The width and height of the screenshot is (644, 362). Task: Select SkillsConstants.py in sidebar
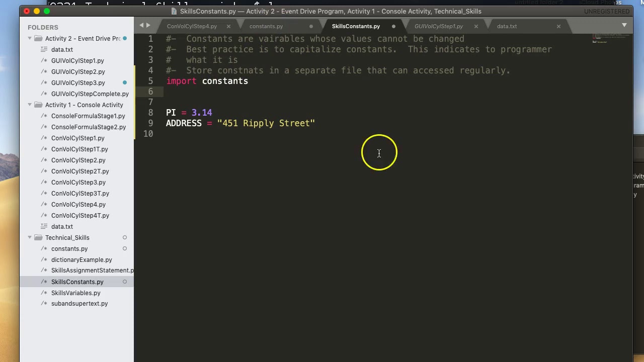[77, 282]
